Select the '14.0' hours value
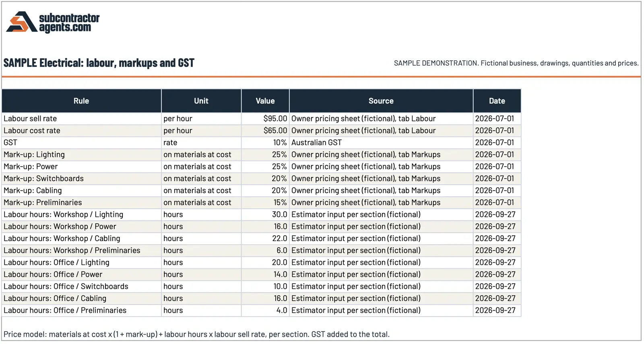Screen dimensions: 644x344 coord(265,275)
